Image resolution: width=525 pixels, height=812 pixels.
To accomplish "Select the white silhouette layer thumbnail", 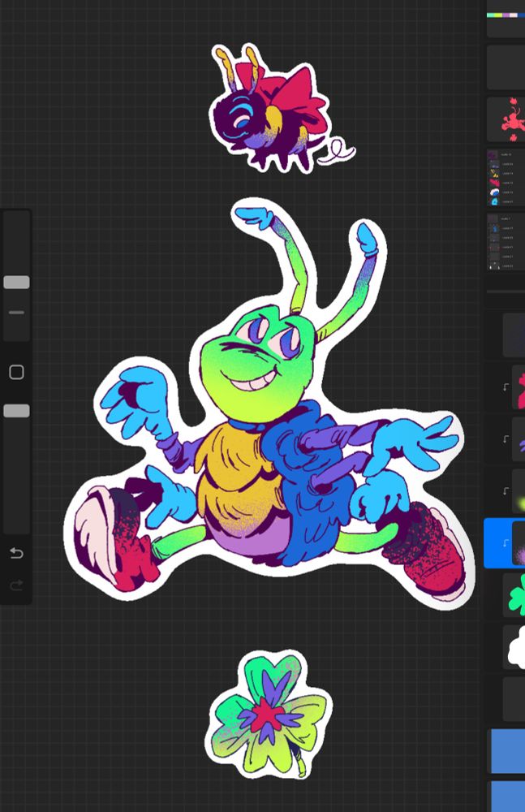I will point(514,647).
